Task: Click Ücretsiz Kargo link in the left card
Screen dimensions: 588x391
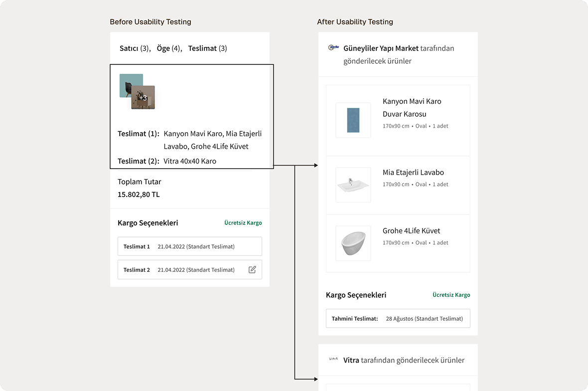Action: (243, 222)
